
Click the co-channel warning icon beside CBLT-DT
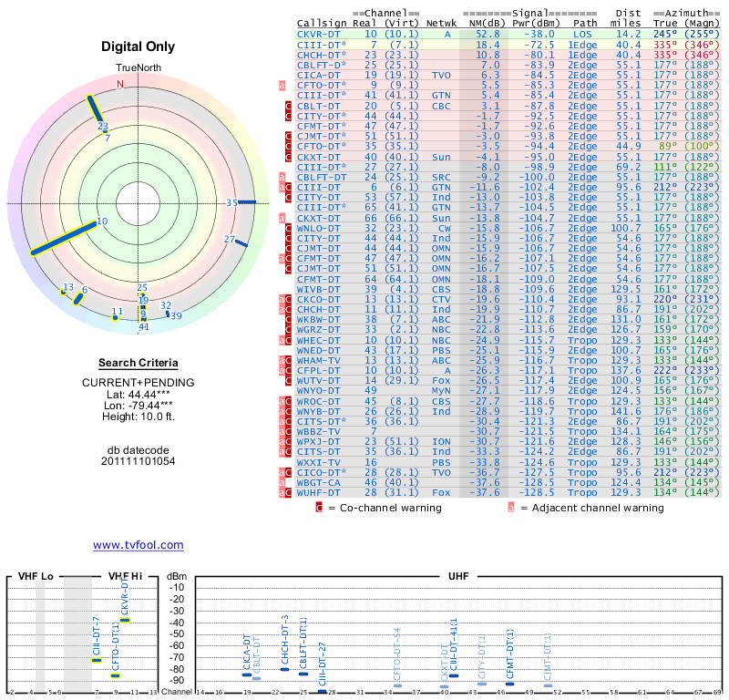click(x=288, y=106)
